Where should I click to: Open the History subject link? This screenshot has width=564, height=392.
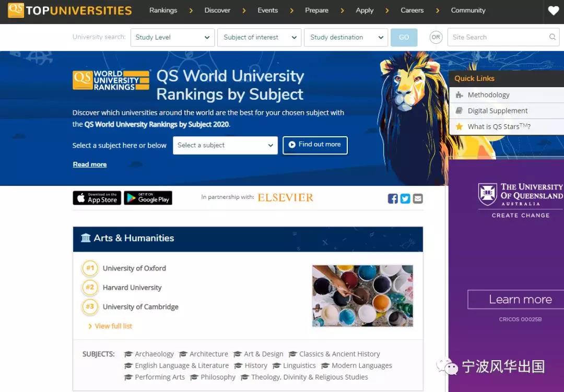point(256,365)
